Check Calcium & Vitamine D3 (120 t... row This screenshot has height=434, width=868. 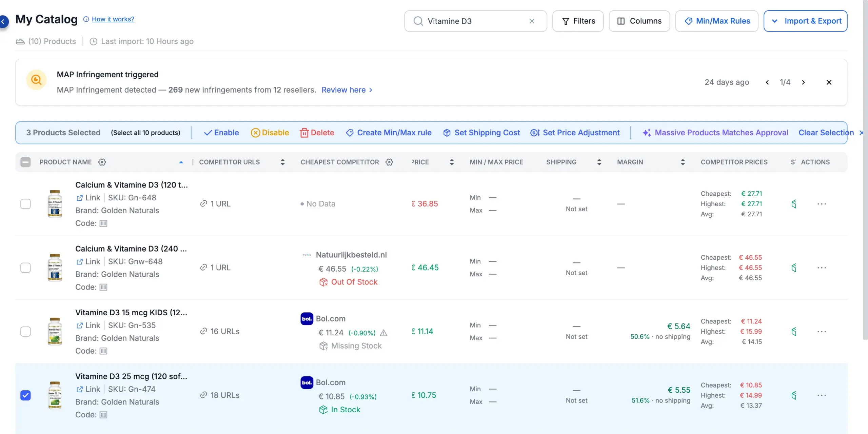pyautogui.click(x=25, y=204)
